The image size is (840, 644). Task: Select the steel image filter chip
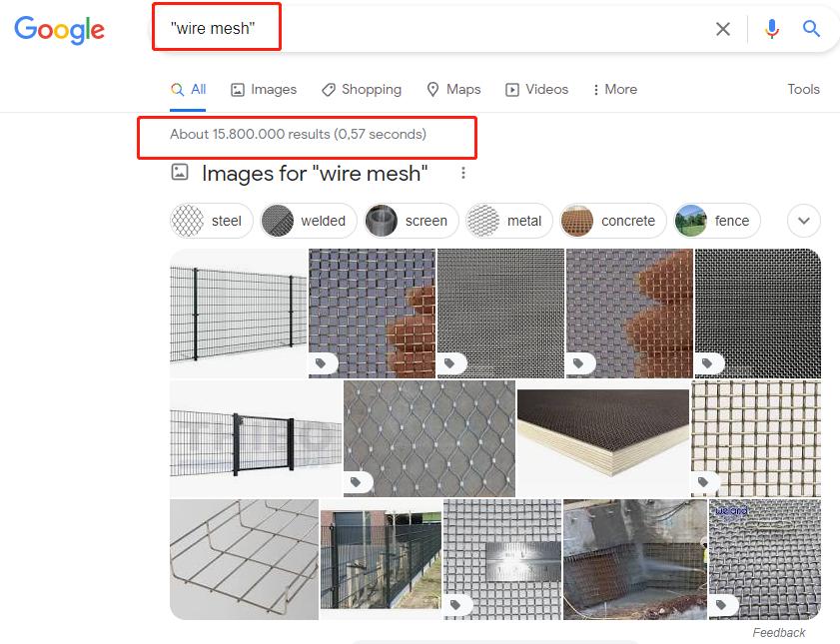(x=211, y=220)
